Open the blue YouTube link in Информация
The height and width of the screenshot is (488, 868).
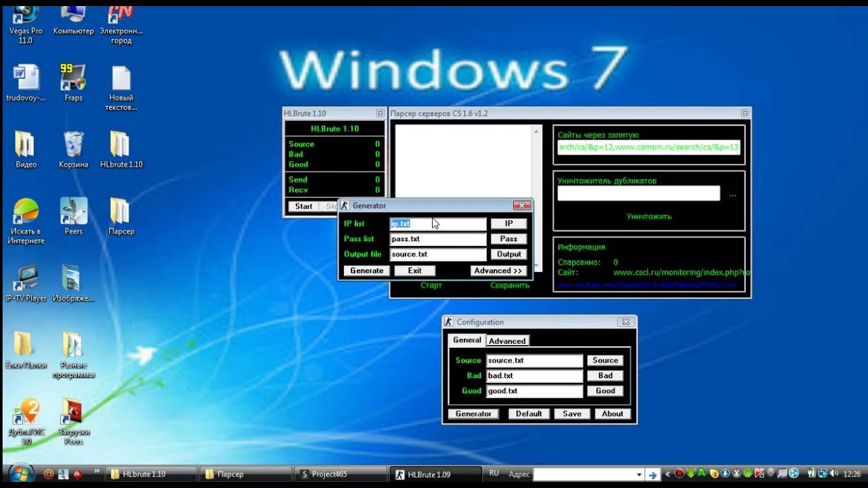pos(648,285)
